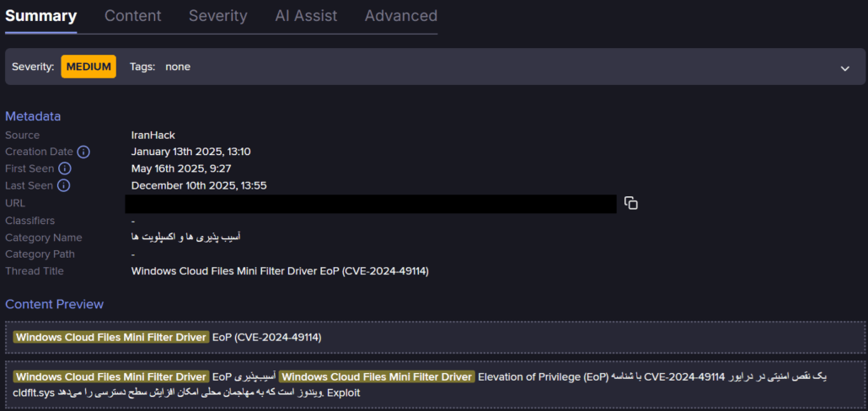868x411 pixels.
Task: Switch to the Content tab
Action: [132, 16]
